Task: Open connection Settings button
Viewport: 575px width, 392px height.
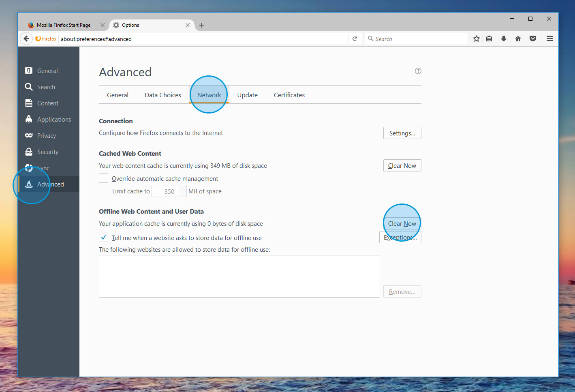Action: [x=402, y=133]
